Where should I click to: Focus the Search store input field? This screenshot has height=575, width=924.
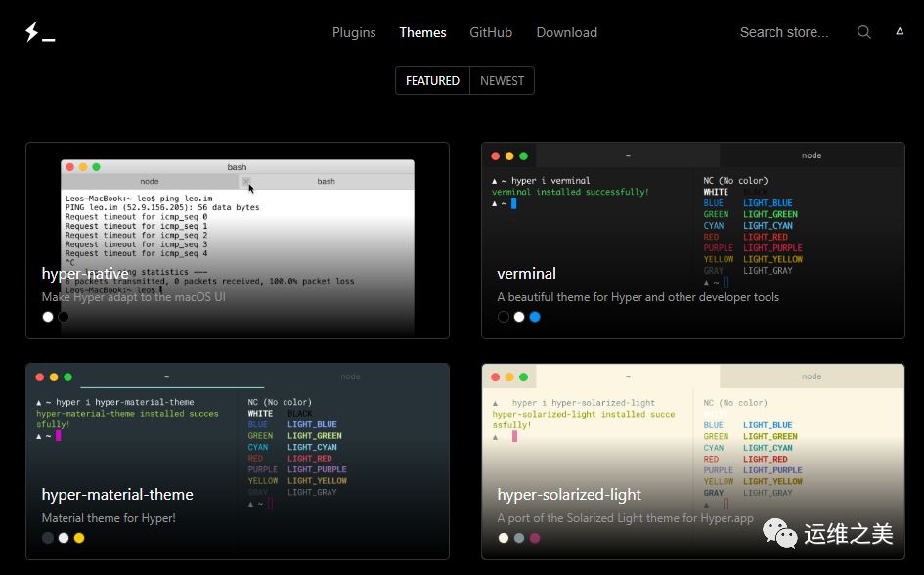pos(784,32)
